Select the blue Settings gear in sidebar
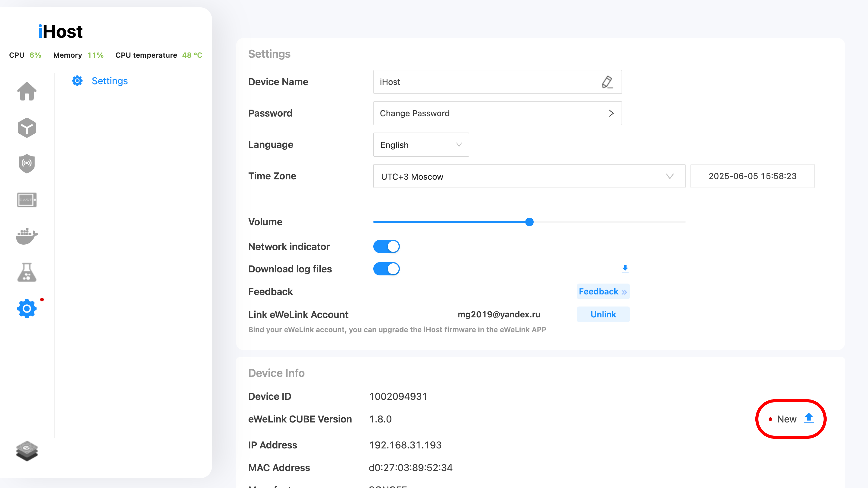This screenshot has width=868, height=488. pos(27,308)
